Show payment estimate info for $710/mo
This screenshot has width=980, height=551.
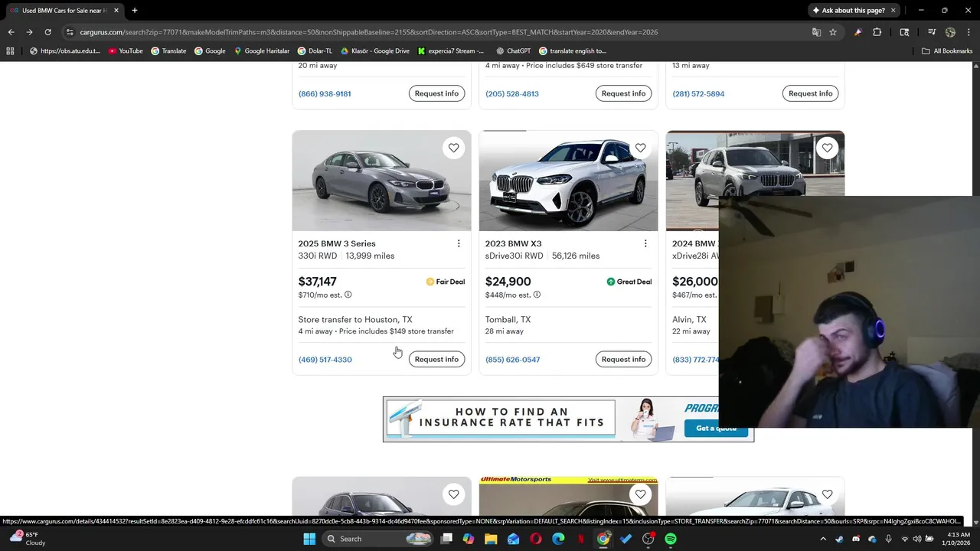(348, 295)
